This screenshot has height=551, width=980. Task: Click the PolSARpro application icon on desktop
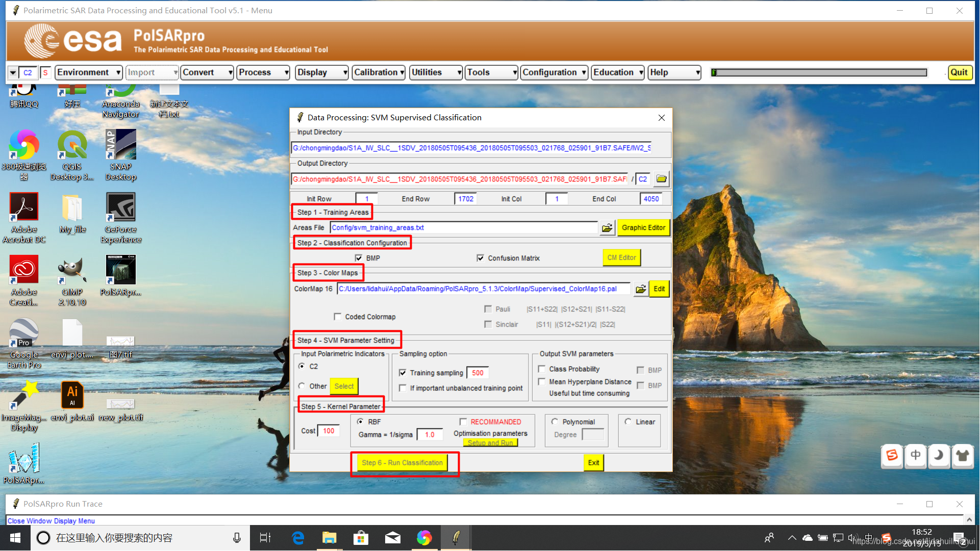click(26, 458)
